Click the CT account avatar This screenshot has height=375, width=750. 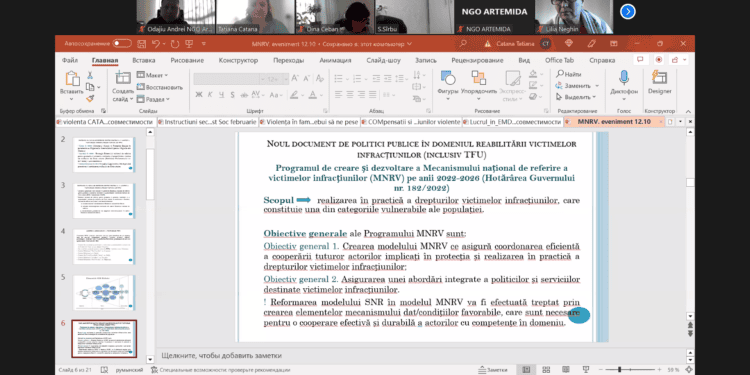[545, 44]
